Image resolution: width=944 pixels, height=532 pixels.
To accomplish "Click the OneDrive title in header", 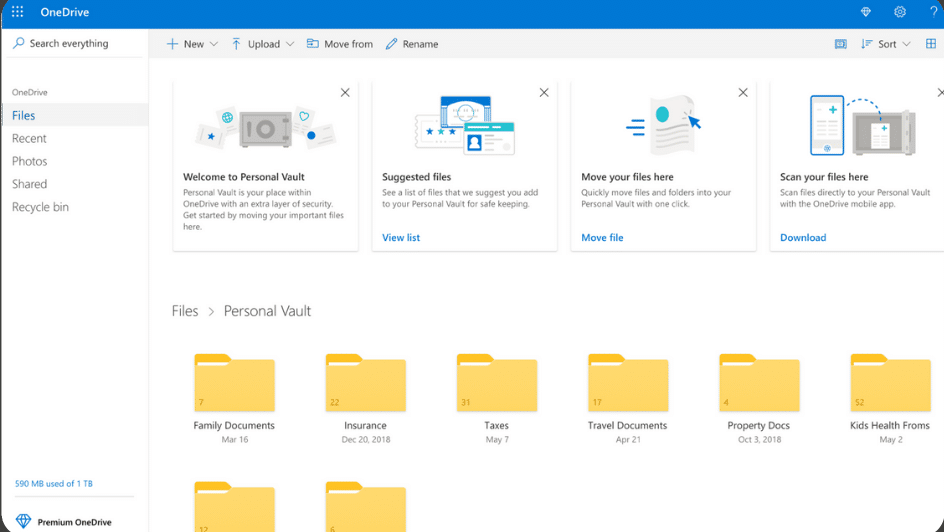I will tap(64, 11).
